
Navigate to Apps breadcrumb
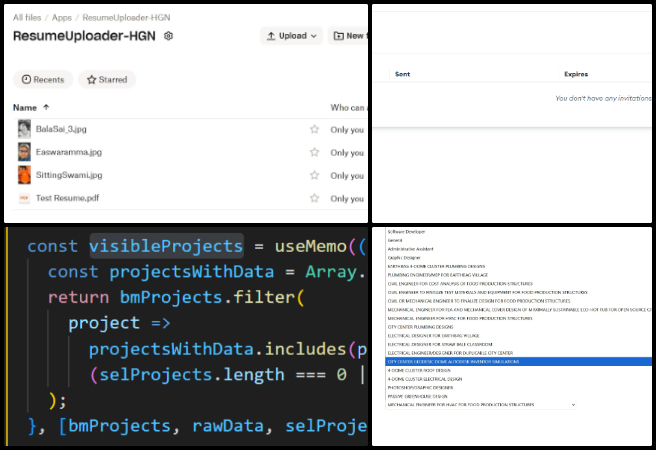click(x=62, y=17)
